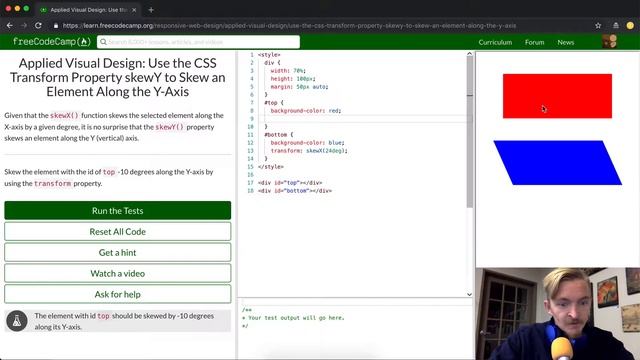Open the yellow Chrome profile avatar
The height and width of the screenshot is (360, 640).
pos(630,26)
